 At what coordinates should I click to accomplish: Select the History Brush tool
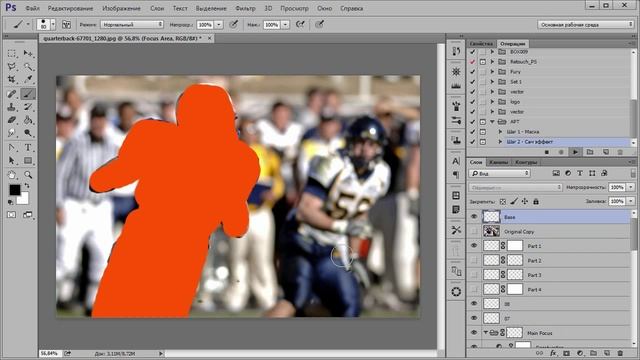28,107
